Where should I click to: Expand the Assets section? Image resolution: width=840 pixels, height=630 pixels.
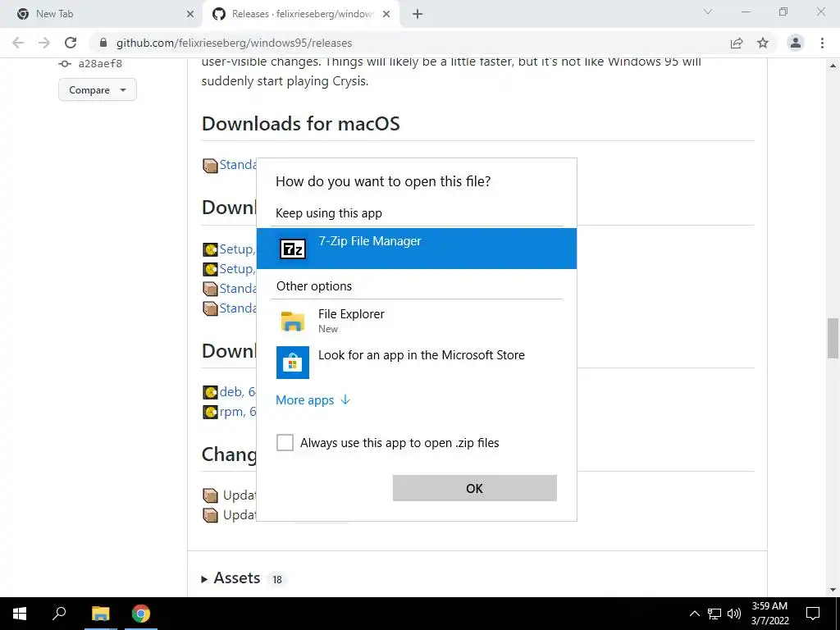click(237, 578)
